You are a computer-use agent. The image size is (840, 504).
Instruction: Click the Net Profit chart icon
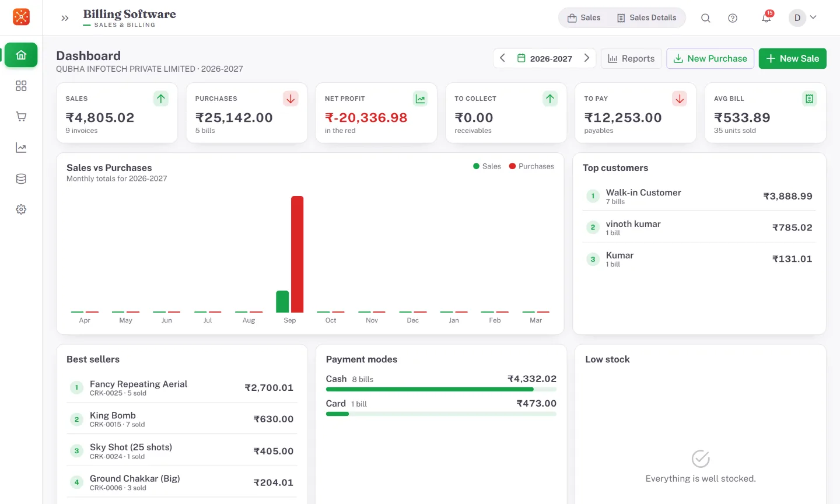pyautogui.click(x=420, y=99)
